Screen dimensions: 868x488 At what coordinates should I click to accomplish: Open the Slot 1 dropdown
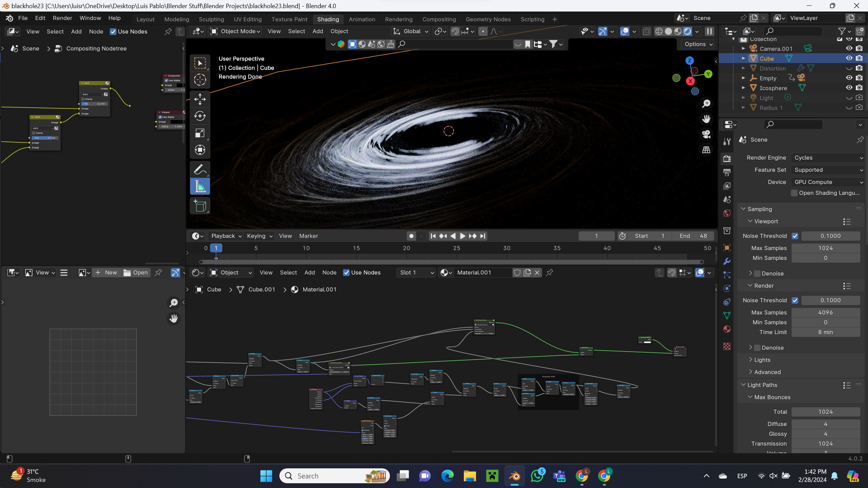tap(416, 272)
